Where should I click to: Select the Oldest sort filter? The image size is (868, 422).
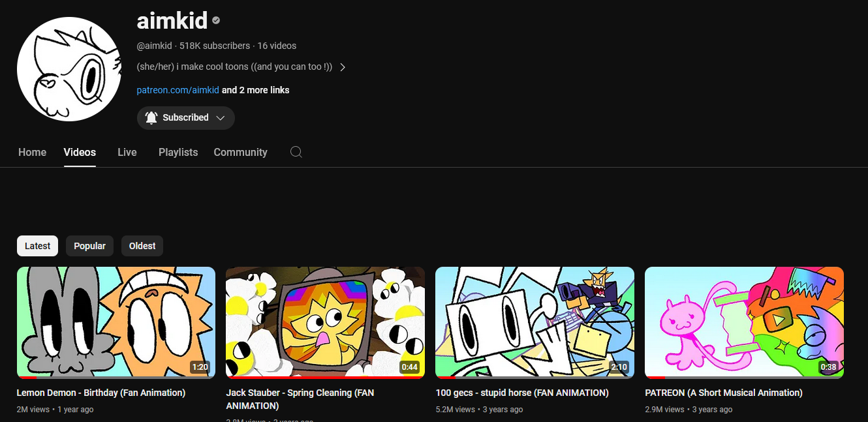[142, 246]
